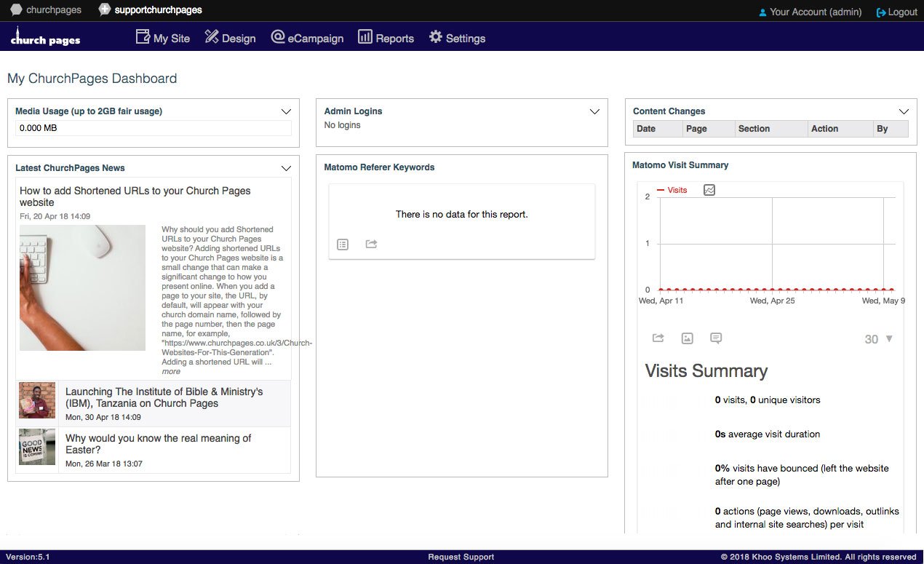The image size is (924, 564).
Task: Click the No logins text
Action: click(x=342, y=125)
